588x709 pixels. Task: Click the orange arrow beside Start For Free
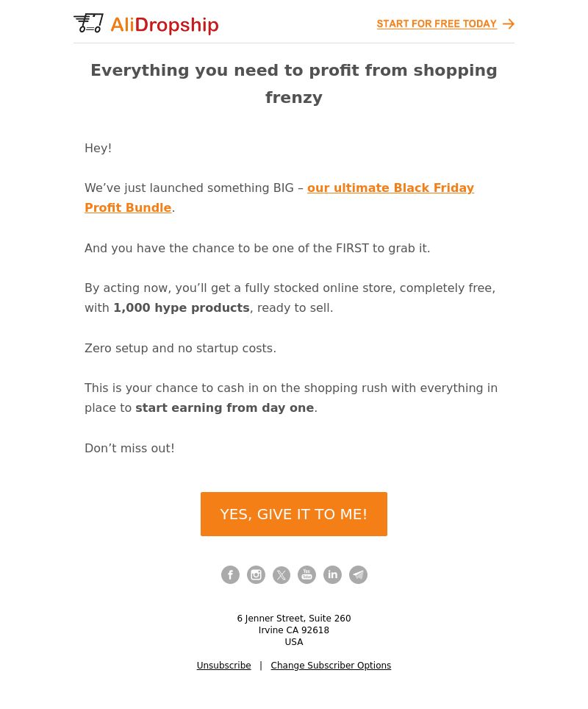tap(509, 24)
